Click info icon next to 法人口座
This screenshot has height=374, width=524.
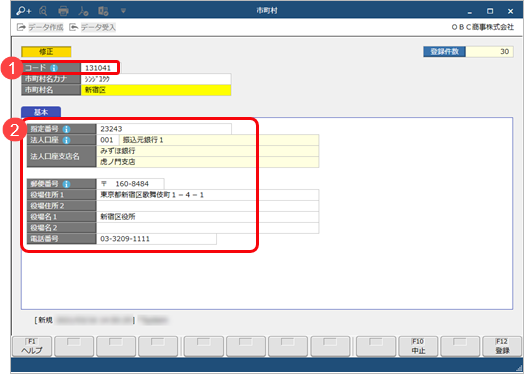coord(67,140)
